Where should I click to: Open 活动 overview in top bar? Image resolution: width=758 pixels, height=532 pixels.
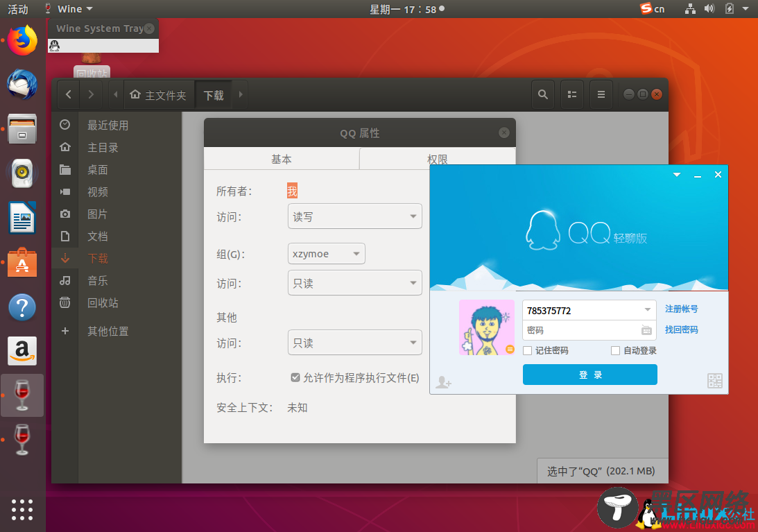click(x=18, y=9)
